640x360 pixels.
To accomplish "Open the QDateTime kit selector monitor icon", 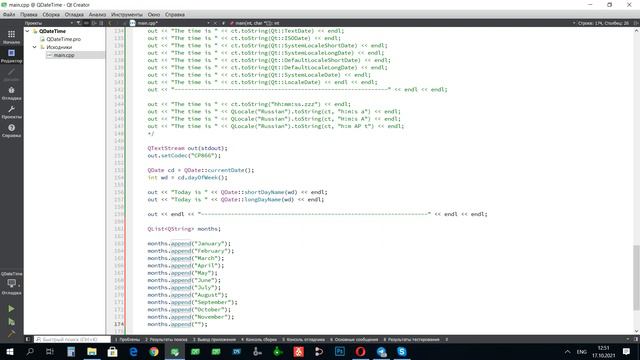I will point(11,284).
